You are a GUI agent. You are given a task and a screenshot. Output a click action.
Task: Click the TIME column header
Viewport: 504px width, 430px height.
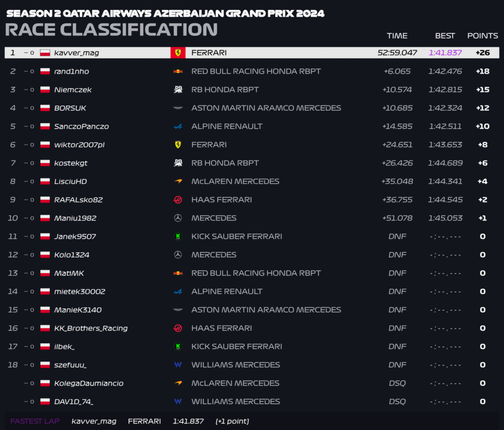[x=397, y=35]
